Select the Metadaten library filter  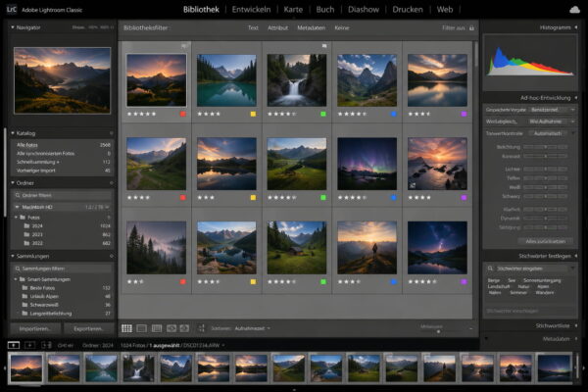[x=312, y=27]
